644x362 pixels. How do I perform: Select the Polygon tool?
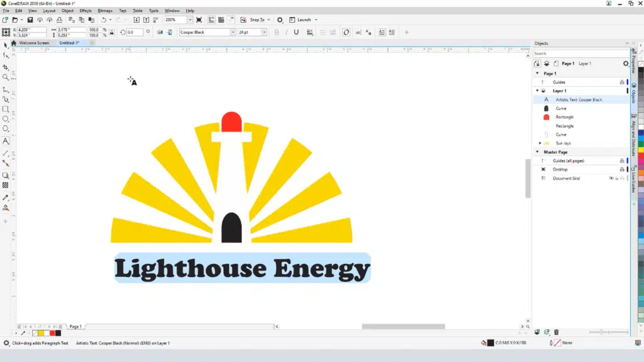tap(5, 129)
